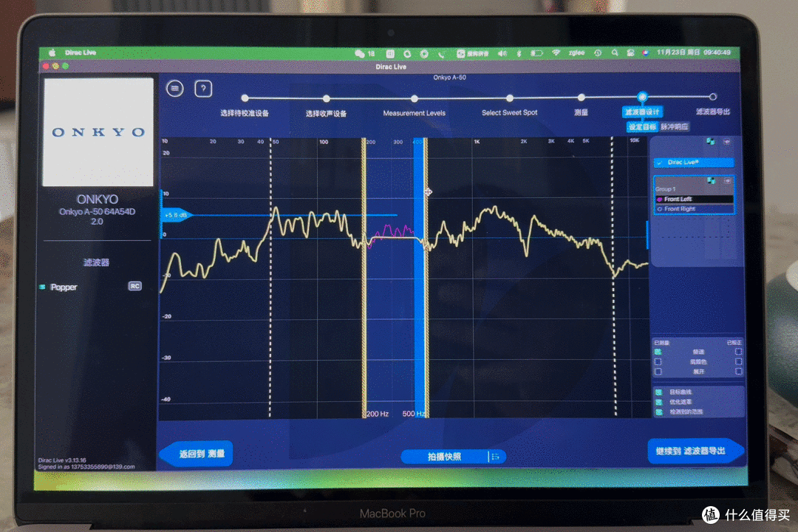Click date and time in menu bar

click(693, 52)
